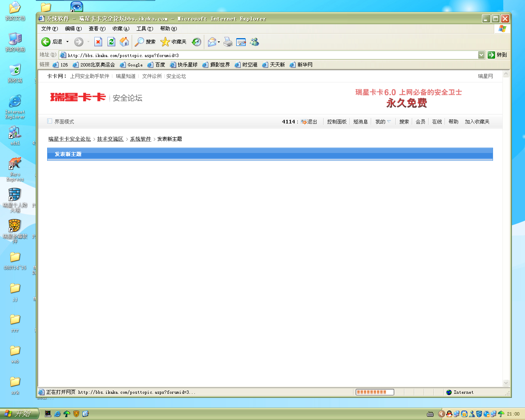
Task: Launch Internet Explorer from quick launch
Action: pos(57,414)
